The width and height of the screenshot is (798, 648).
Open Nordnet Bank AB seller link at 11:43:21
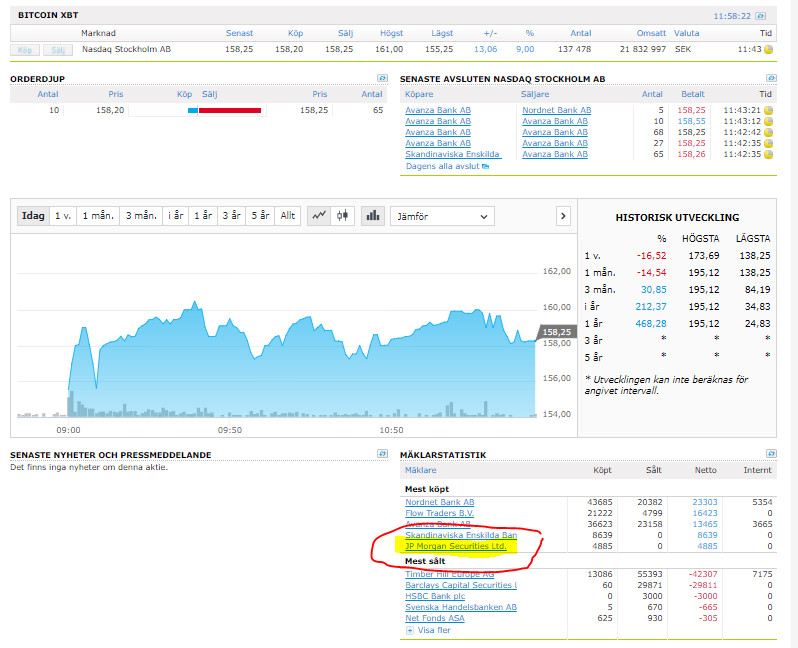click(x=556, y=110)
